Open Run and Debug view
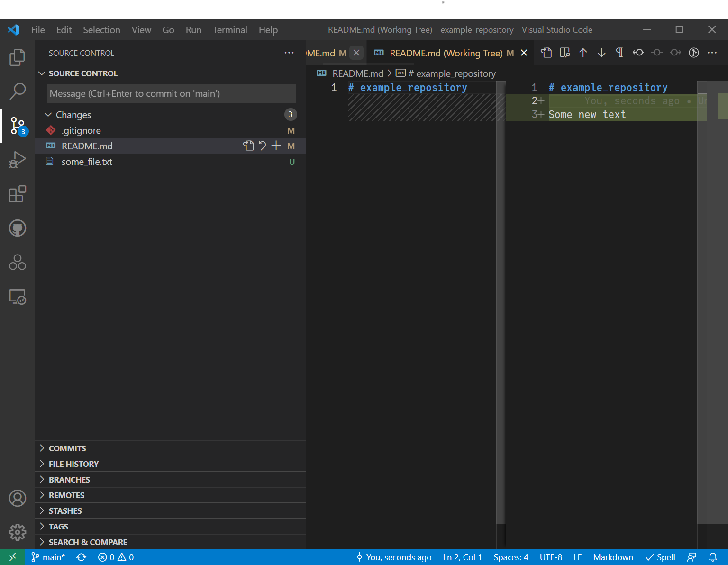Image resolution: width=728 pixels, height=565 pixels. pos(18,160)
